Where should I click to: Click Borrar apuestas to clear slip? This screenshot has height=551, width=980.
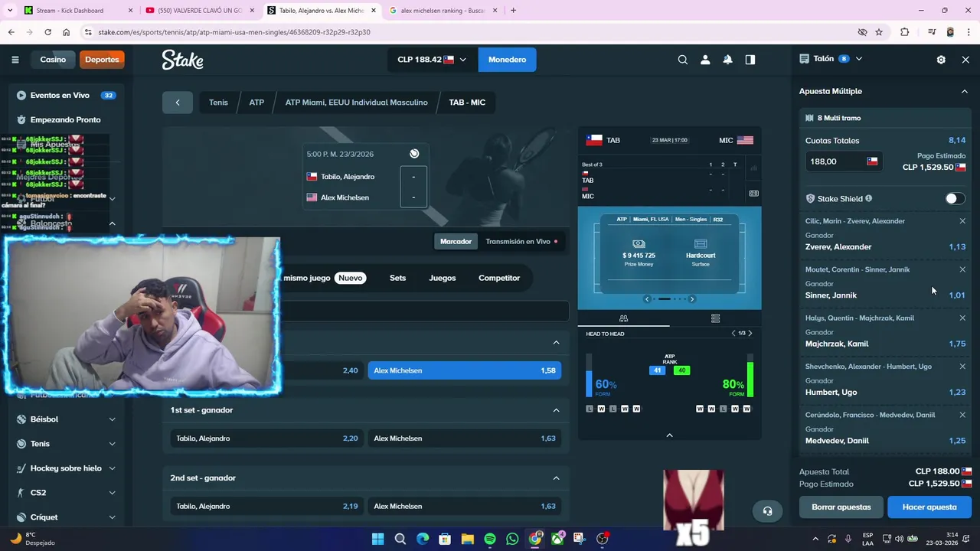pos(841,507)
